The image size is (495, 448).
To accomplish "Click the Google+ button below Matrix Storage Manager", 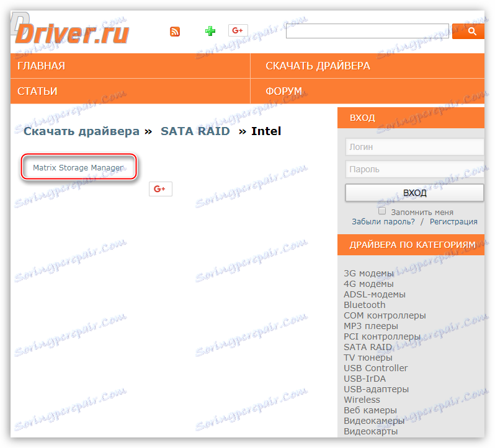I will point(161,189).
